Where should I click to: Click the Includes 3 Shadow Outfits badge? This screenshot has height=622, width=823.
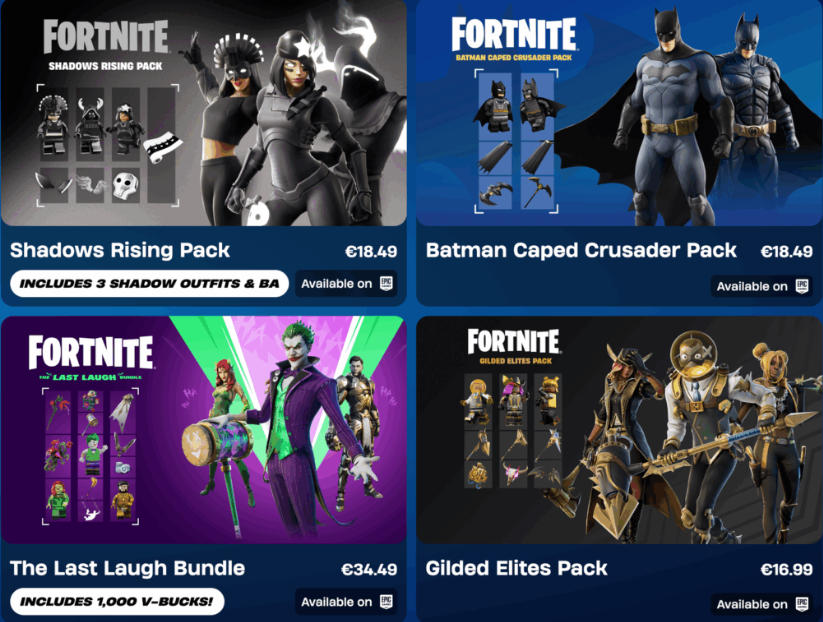point(149,283)
